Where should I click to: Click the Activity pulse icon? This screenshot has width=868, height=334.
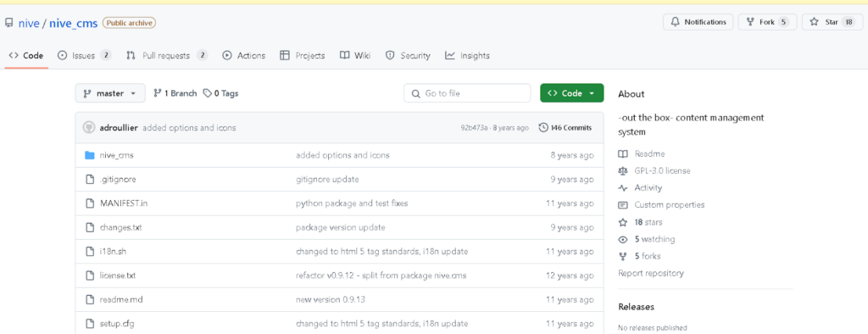click(623, 188)
